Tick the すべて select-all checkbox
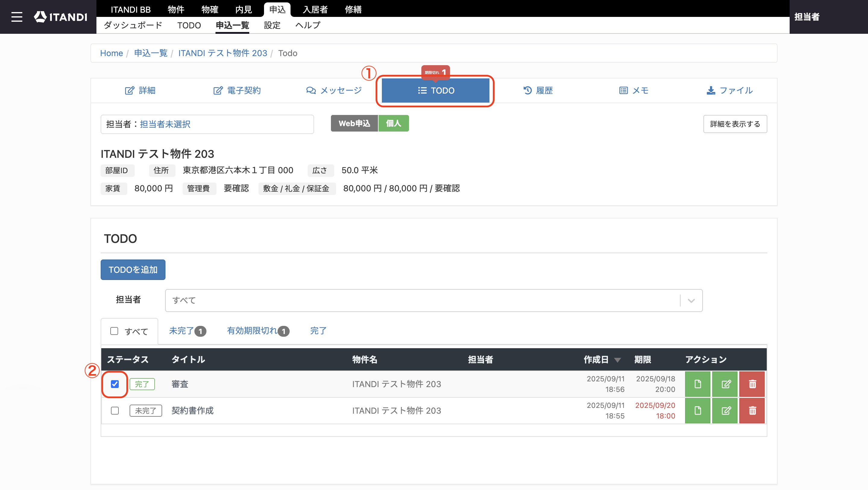Image resolution: width=868 pixels, height=490 pixels. coord(114,331)
